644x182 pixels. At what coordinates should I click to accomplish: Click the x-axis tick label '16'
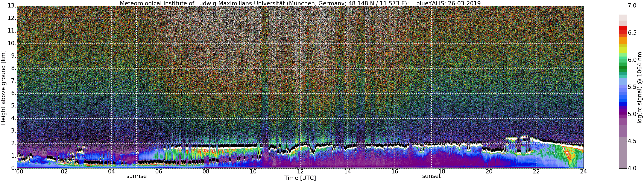click(x=395, y=172)
